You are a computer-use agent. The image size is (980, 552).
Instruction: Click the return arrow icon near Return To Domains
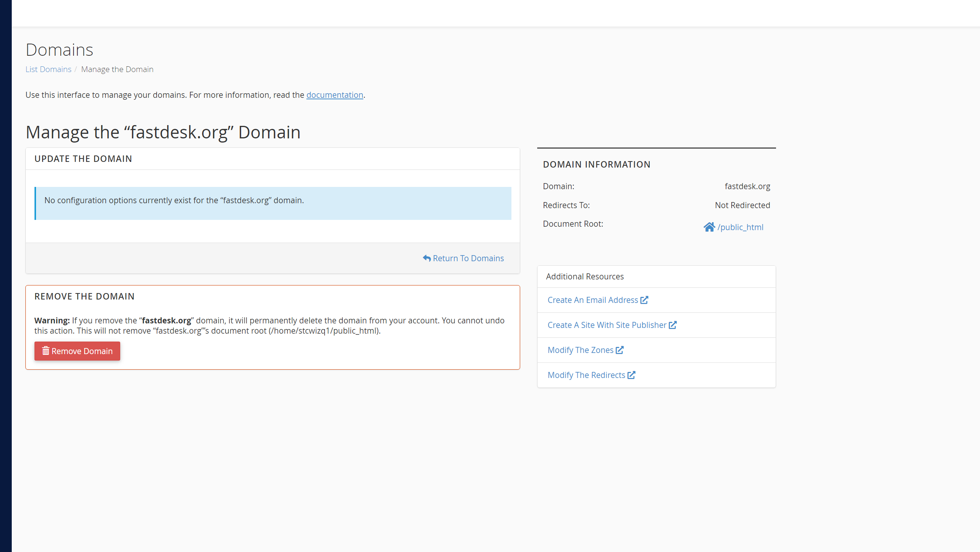(427, 258)
